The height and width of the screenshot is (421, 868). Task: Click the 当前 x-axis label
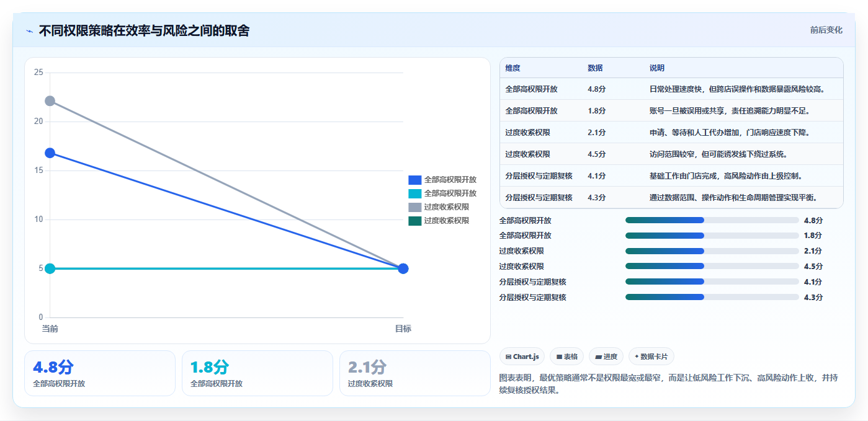[x=50, y=329]
